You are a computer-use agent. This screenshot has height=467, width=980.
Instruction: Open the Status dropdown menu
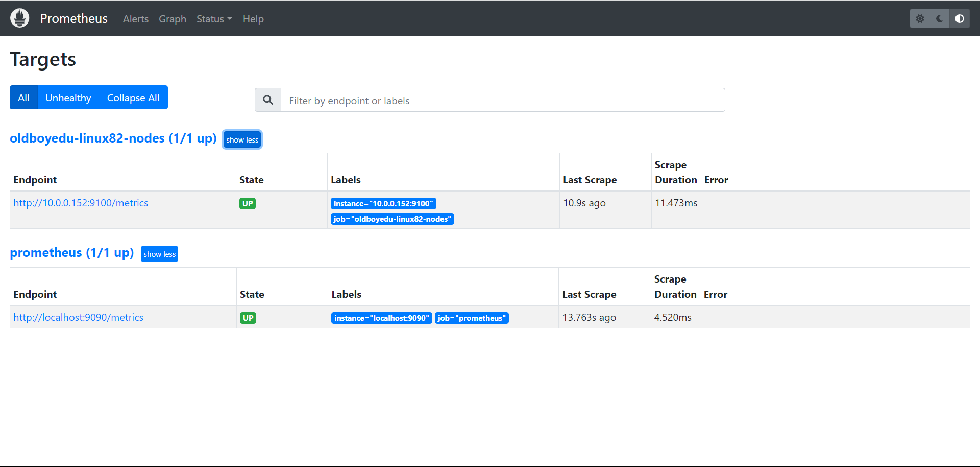click(x=214, y=19)
